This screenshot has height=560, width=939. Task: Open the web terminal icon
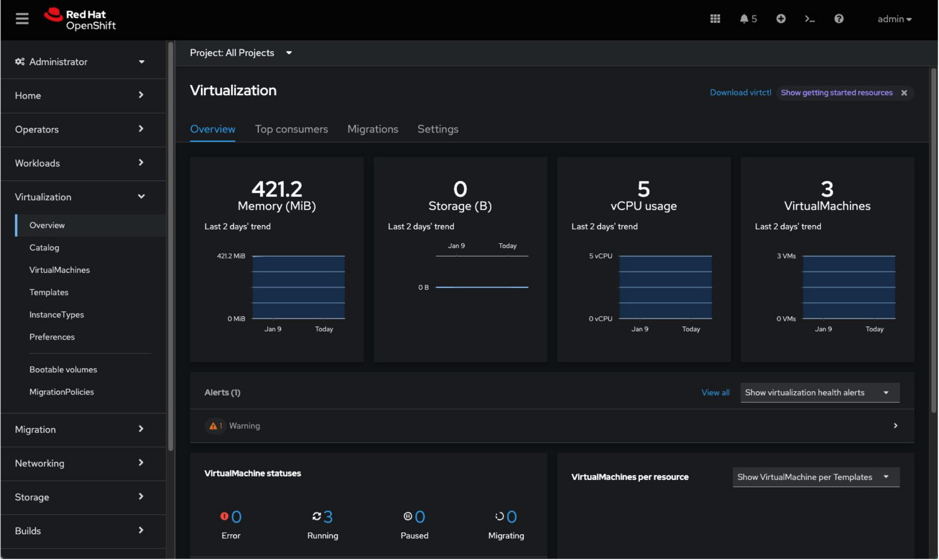click(809, 18)
